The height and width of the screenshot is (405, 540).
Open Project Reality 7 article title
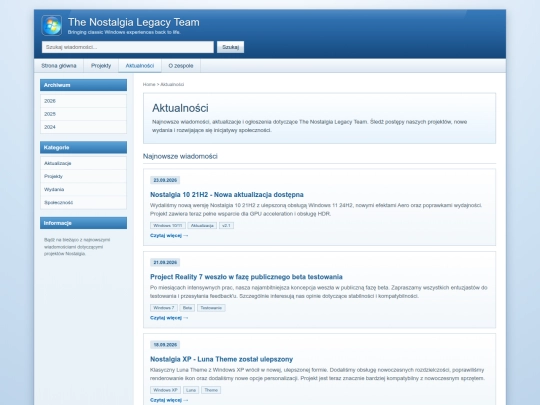[246, 277]
